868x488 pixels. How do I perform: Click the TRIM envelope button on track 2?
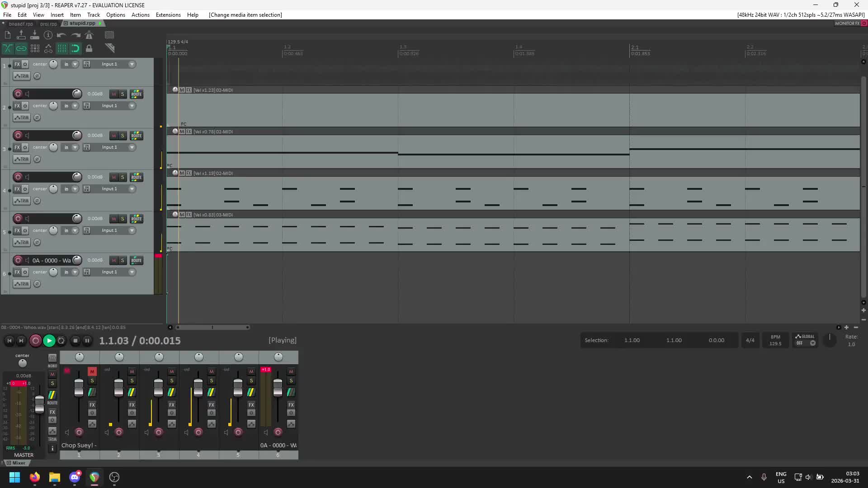pos(21,117)
